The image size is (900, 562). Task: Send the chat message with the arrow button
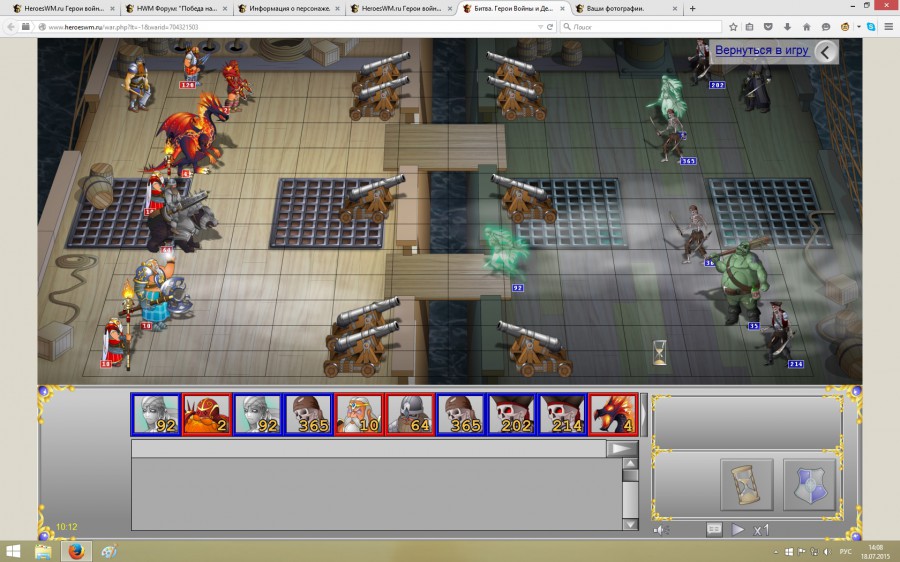click(622, 448)
